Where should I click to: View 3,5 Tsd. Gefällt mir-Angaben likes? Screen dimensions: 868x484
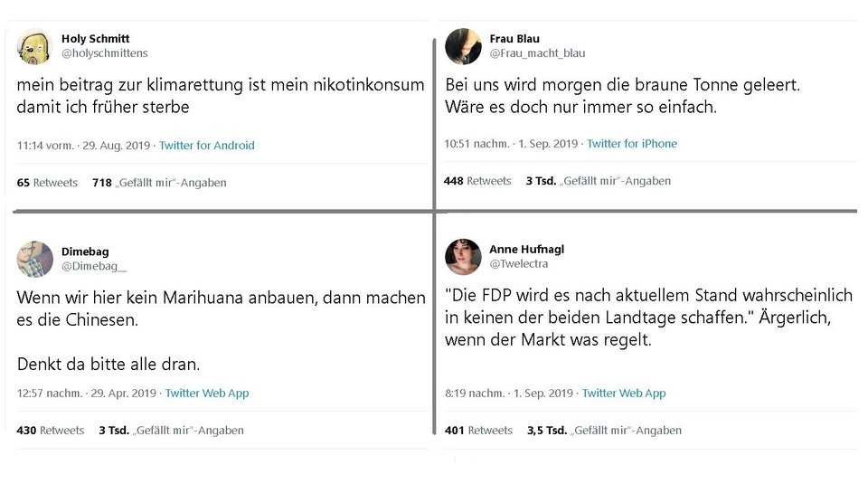point(605,431)
